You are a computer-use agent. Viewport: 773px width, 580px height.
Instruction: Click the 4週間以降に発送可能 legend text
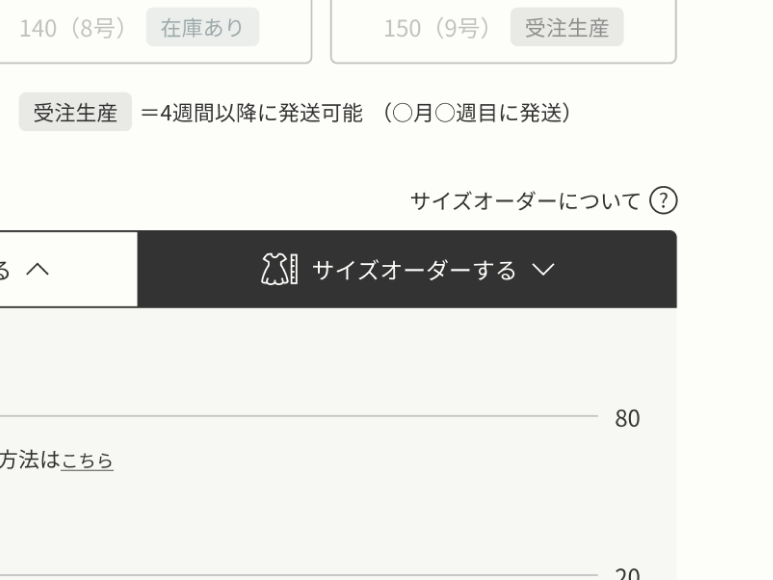[248, 113]
